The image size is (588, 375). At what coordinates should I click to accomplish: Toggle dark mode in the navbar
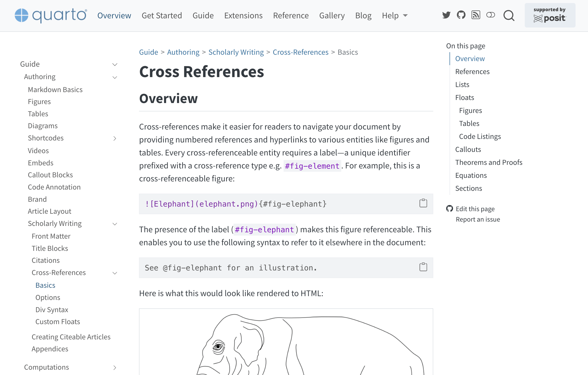point(490,15)
